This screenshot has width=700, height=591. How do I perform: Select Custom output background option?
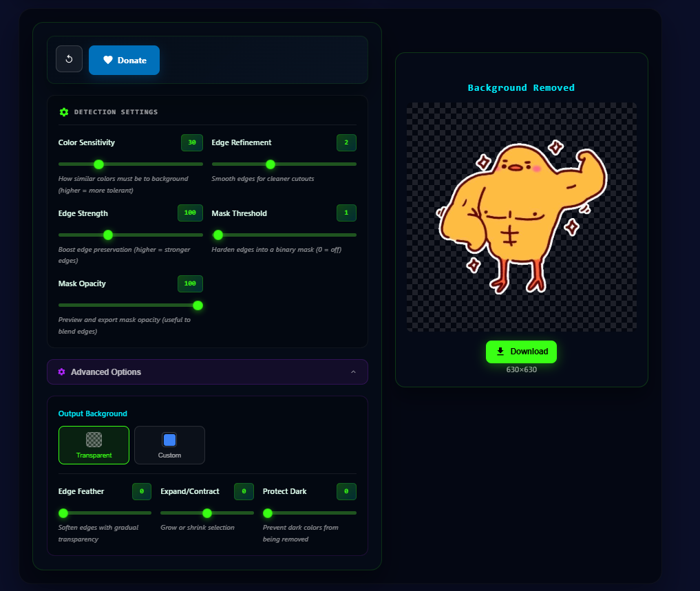coord(169,445)
